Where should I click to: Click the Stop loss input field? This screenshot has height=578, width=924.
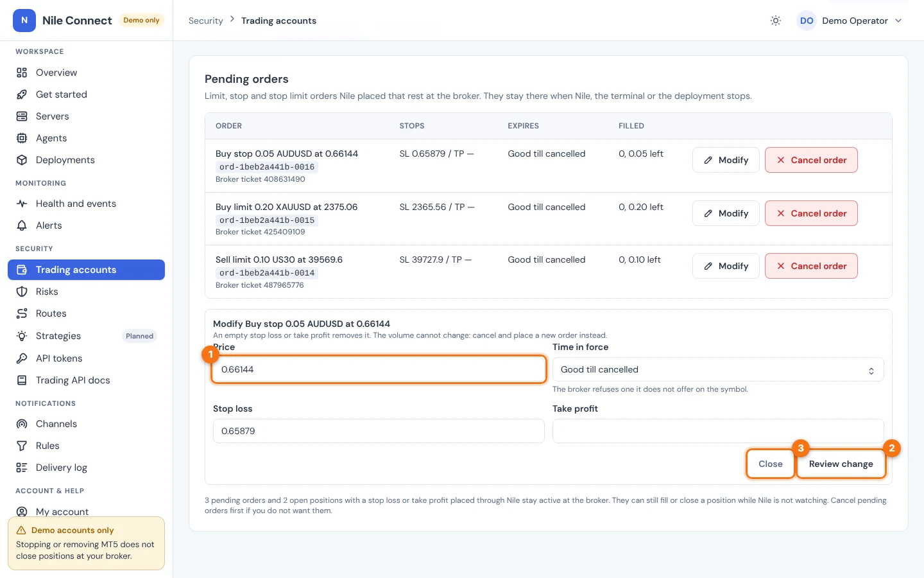(379, 431)
